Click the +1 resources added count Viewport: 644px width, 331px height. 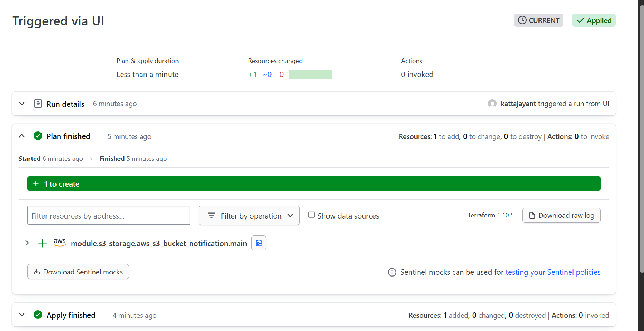[x=253, y=75]
